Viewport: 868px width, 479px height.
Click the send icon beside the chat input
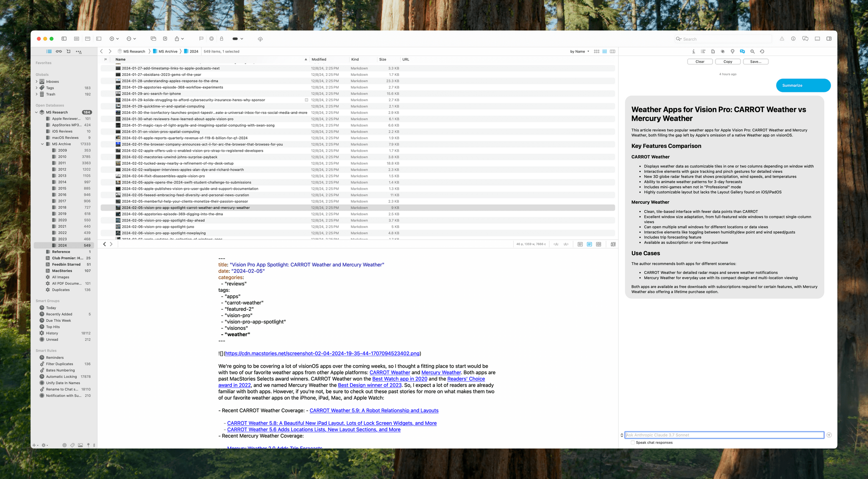pyautogui.click(x=829, y=435)
